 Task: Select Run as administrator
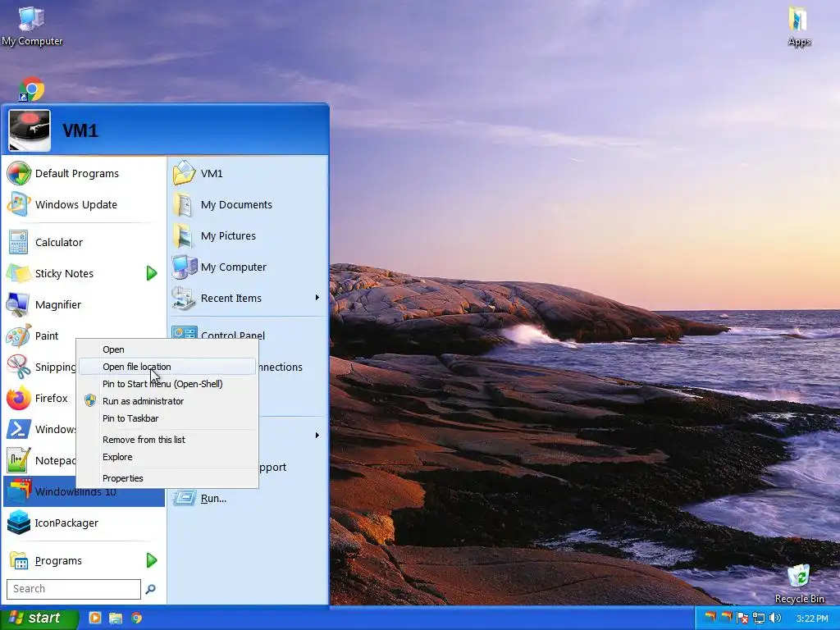[167, 400]
